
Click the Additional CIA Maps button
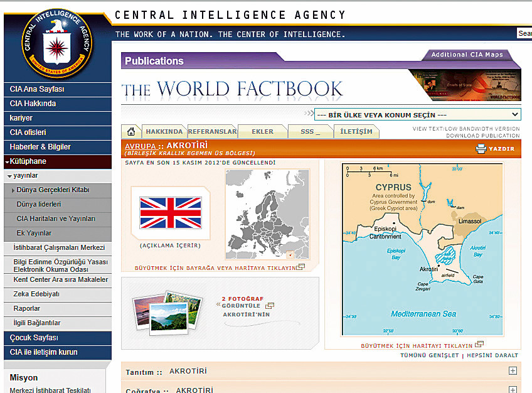(467, 55)
